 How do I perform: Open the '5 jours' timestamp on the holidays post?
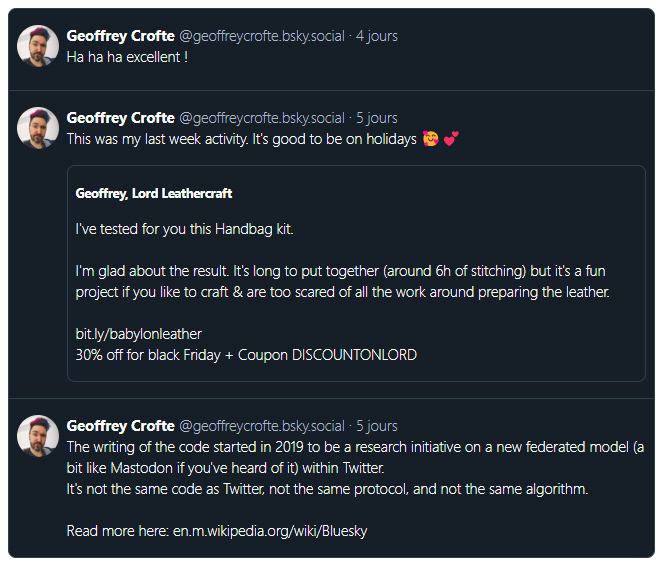click(x=377, y=118)
